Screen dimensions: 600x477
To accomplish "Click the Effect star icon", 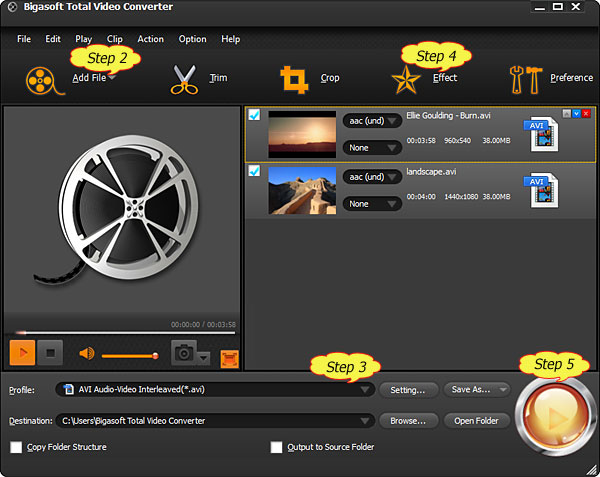I will [x=406, y=80].
